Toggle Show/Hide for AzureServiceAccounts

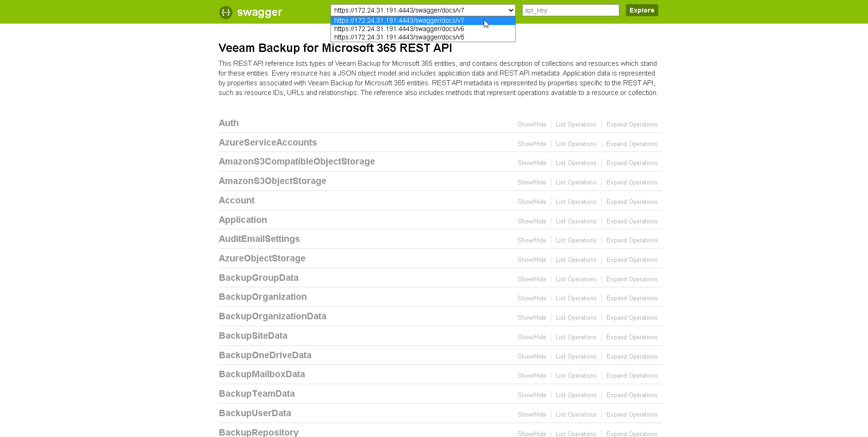point(531,144)
